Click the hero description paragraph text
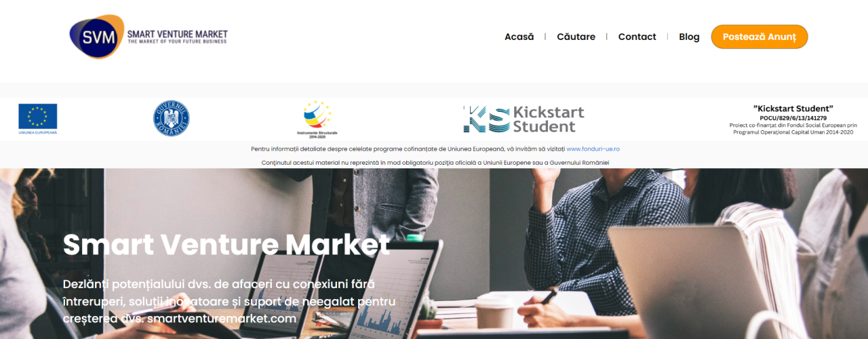 [x=229, y=301]
